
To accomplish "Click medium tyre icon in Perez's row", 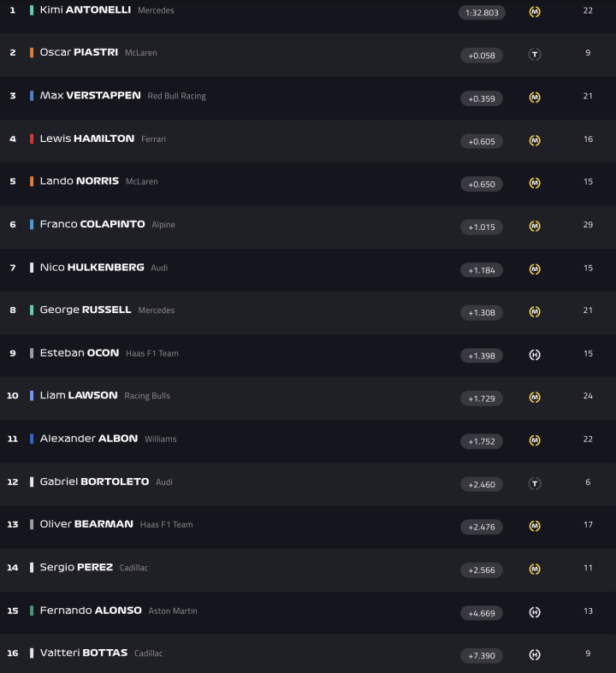I will point(535,569).
